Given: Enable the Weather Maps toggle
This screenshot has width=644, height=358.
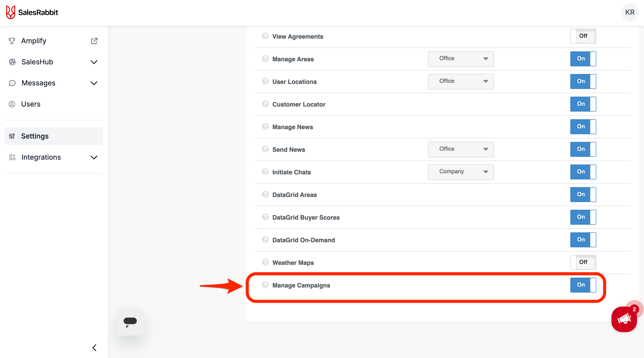Looking at the screenshot, I should [x=583, y=262].
